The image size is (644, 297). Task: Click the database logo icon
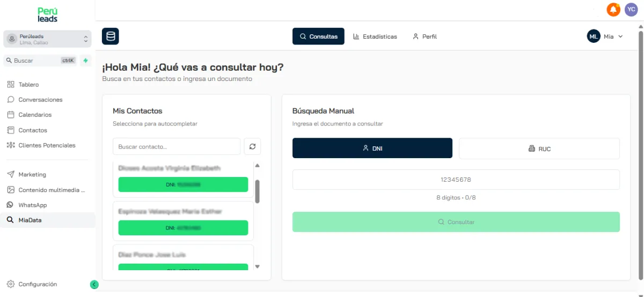tap(110, 36)
